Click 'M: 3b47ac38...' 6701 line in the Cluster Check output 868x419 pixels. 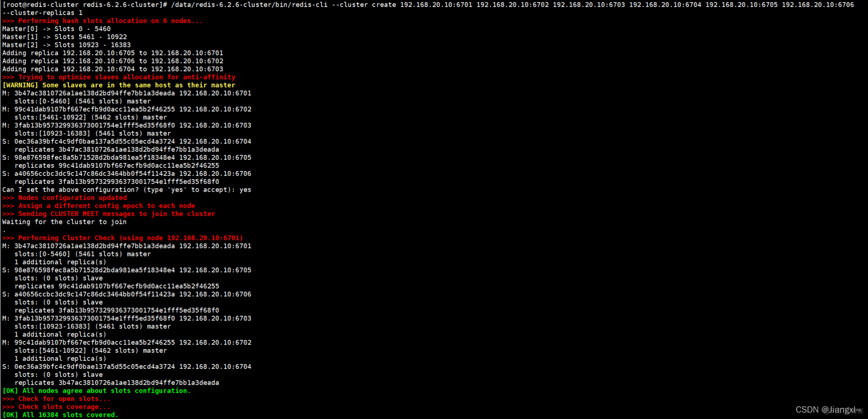point(127,246)
